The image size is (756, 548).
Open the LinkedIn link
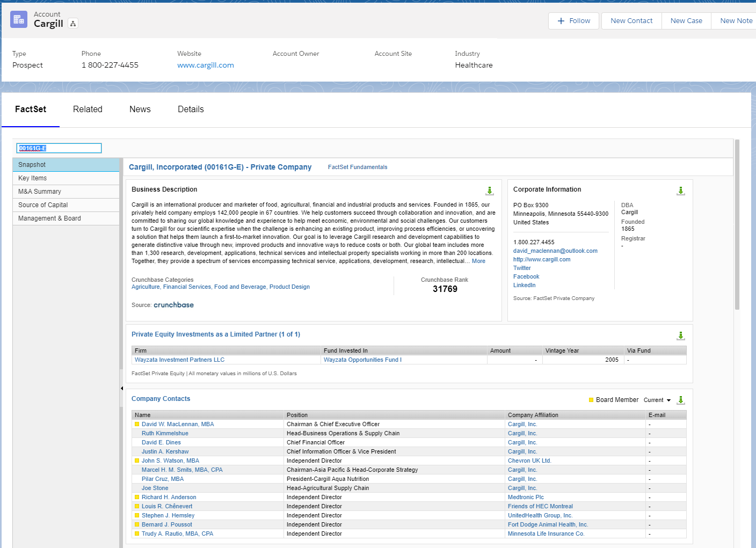point(524,285)
